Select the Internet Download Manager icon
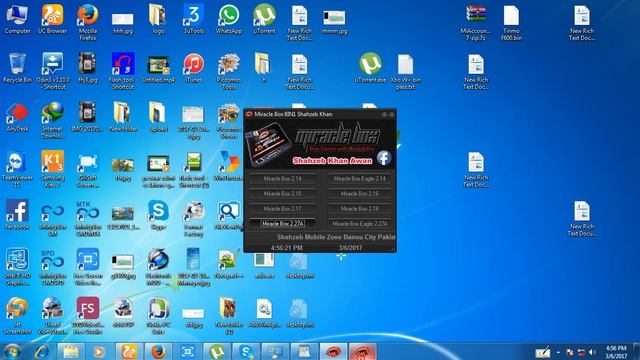Image resolution: width=640 pixels, height=360 pixels. click(x=52, y=120)
